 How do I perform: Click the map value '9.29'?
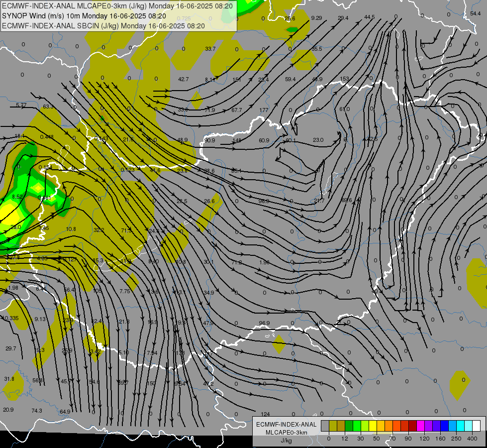316,18
